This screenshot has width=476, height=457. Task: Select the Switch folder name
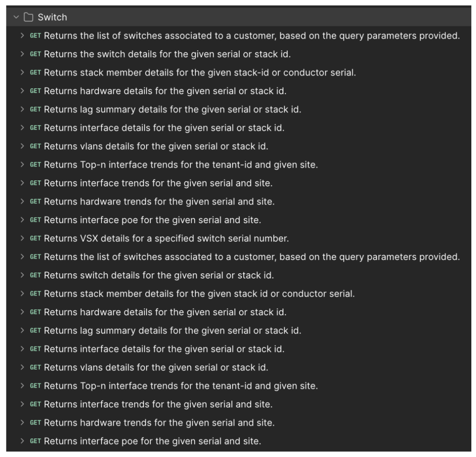point(52,17)
